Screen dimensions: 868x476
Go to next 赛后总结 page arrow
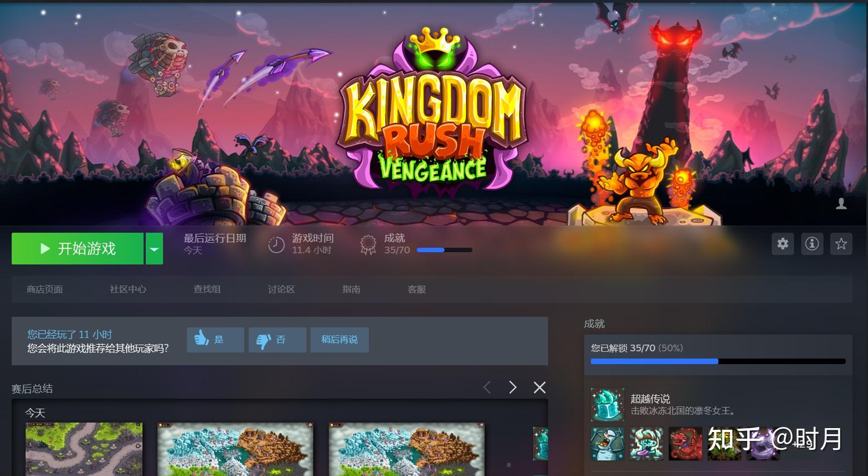pos(513,387)
